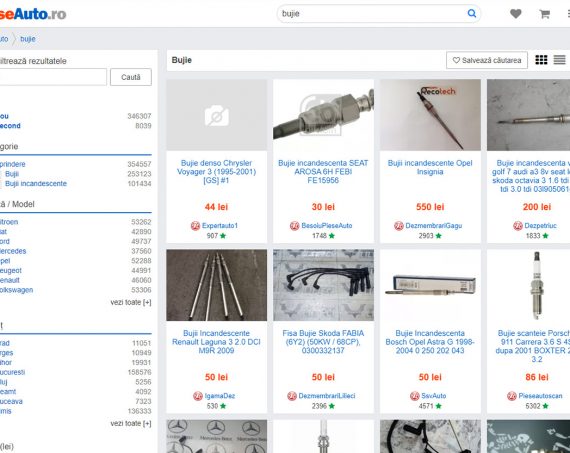
Task: Filter by Bujii incandescente category
Action: [36, 183]
